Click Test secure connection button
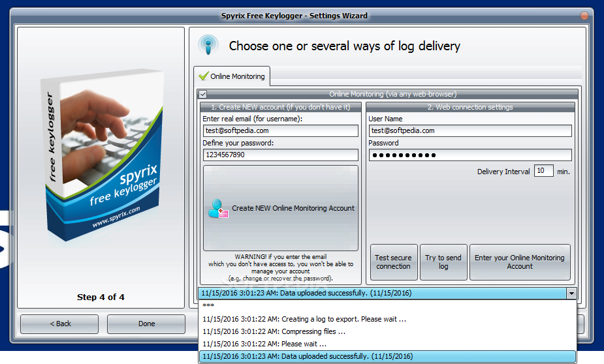Image resolution: width=604 pixels, height=364 pixels. click(394, 262)
